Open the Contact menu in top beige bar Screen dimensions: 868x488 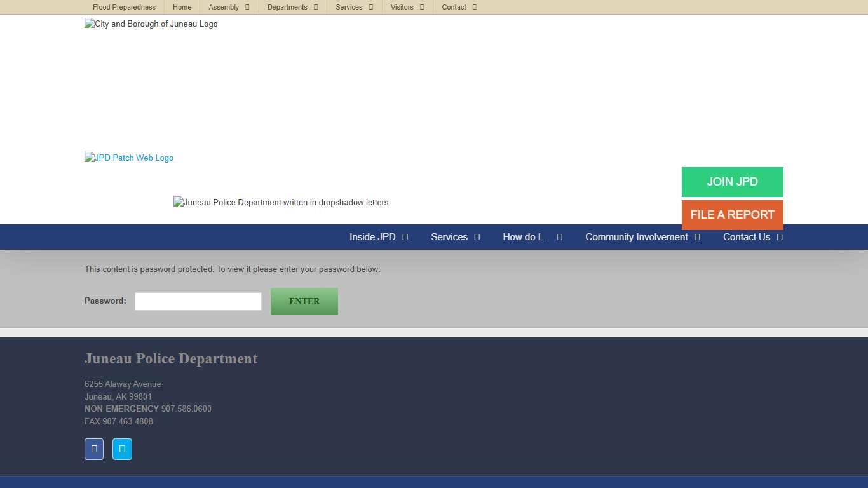click(x=459, y=7)
